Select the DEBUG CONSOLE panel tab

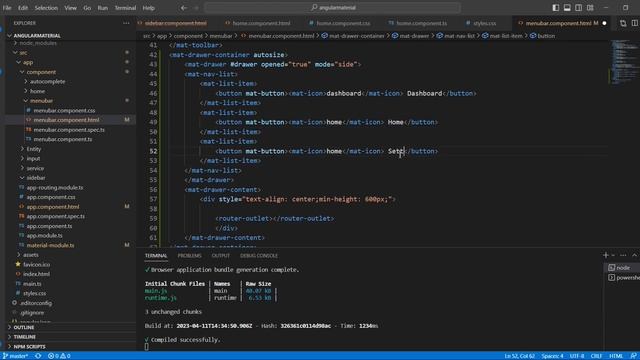point(258,256)
